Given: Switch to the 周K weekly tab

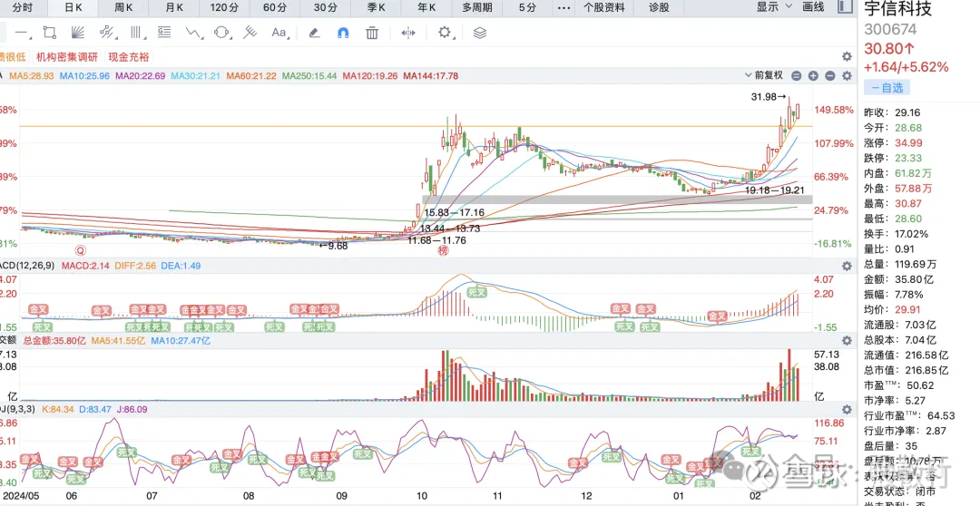Looking at the screenshot, I should pyautogui.click(x=122, y=7).
